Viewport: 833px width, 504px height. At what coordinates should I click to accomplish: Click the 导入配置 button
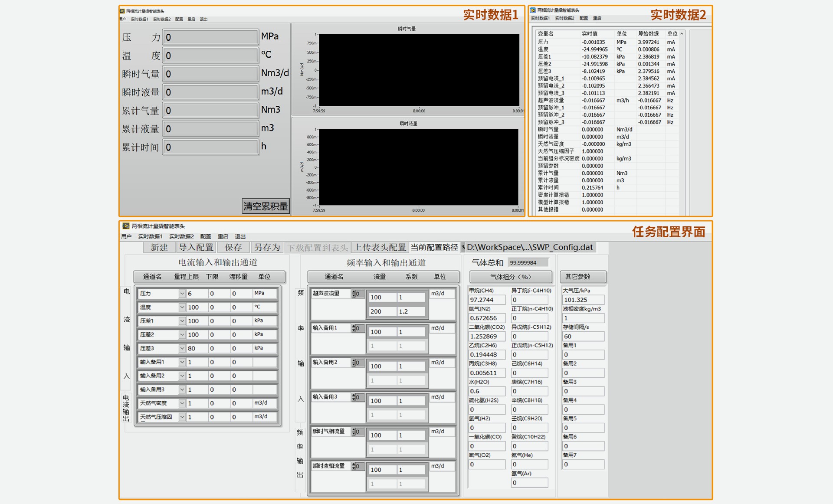tap(196, 247)
